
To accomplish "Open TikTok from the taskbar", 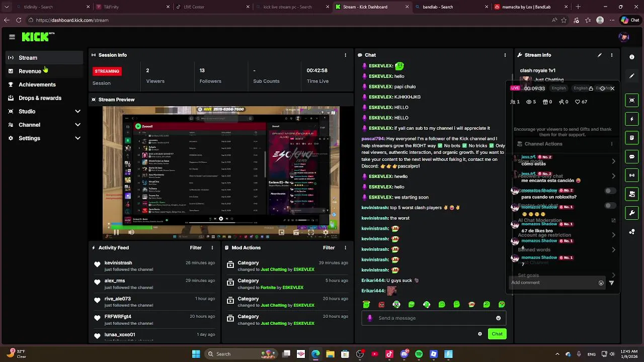I will pos(389,354).
